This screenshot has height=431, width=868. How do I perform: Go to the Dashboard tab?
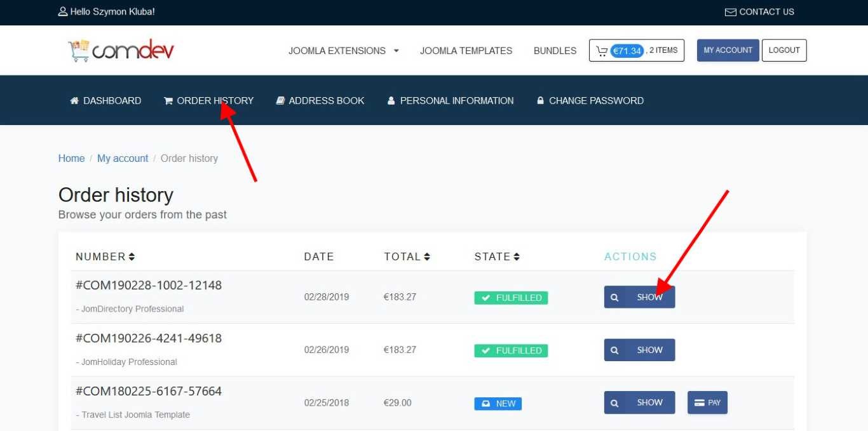pos(105,100)
